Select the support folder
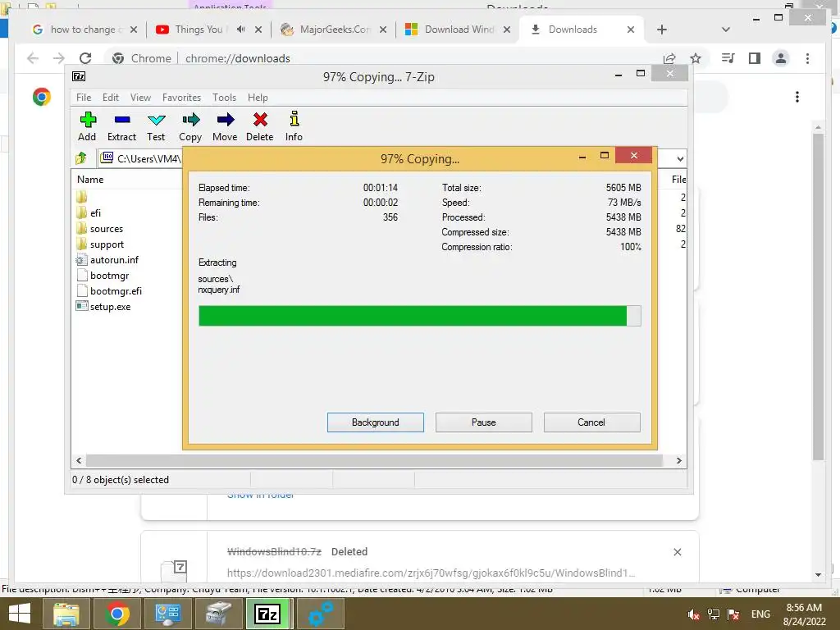Image resolution: width=840 pixels, height=630 pixels. pos(107,244)
